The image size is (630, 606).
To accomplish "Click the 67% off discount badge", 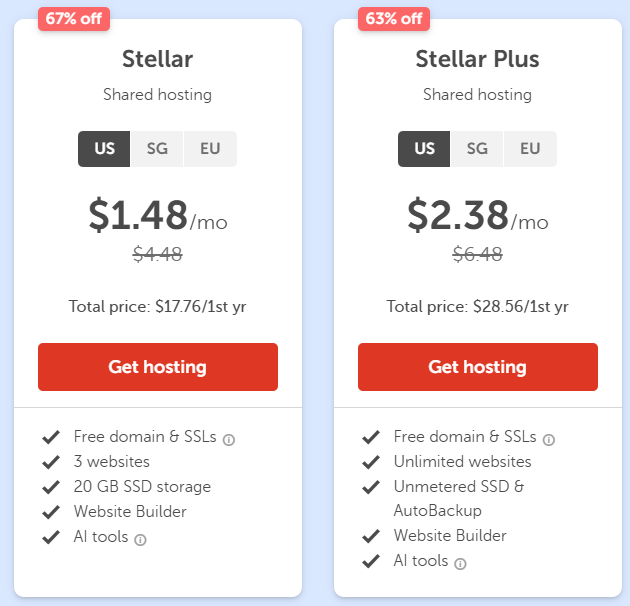I will (x=74, y=19).
